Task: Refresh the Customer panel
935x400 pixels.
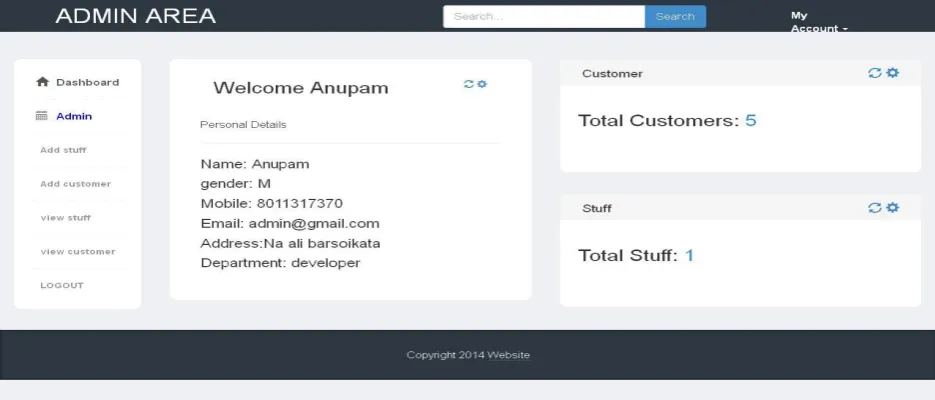Action: [874, 73]
